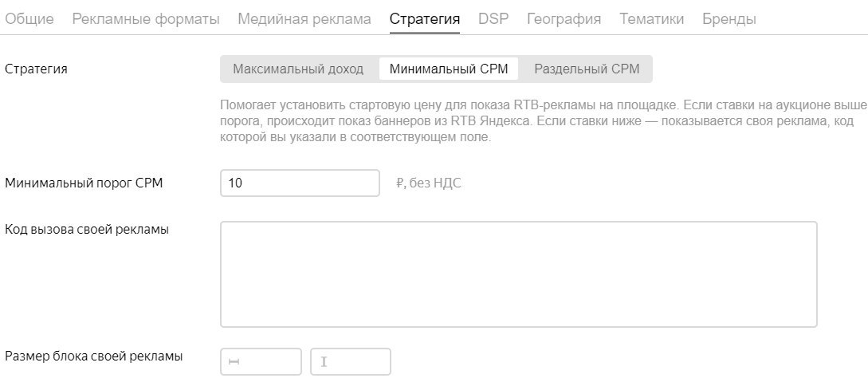Click the strategy description text paragraph
Image resolution: width=868 pixels, height=390 pixels.
pyautogui.click(x=542, y=121)
